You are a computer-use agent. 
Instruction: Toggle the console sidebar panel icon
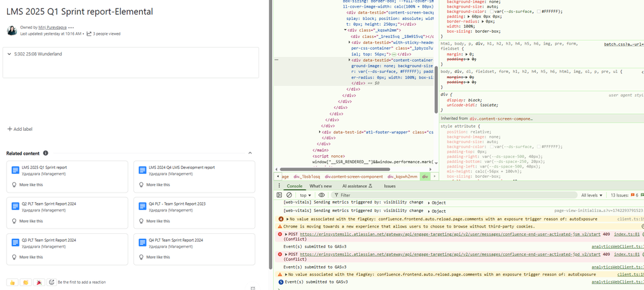[279, 195]
